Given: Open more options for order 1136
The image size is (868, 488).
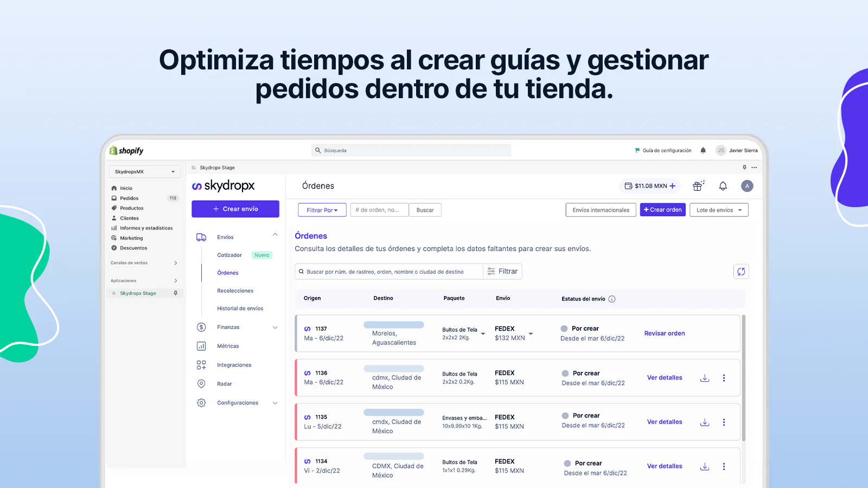Looking at the screenshot, I should tap(724, 378).
